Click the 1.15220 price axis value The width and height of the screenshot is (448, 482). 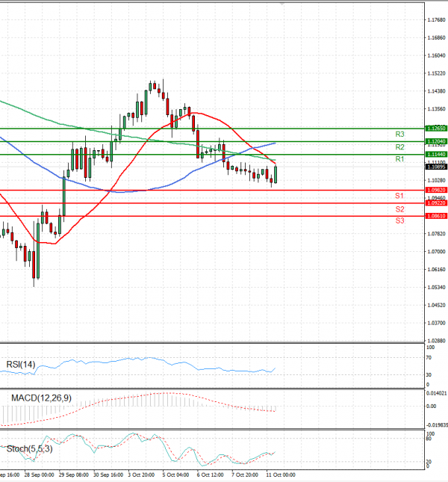[x=436, y=73]
